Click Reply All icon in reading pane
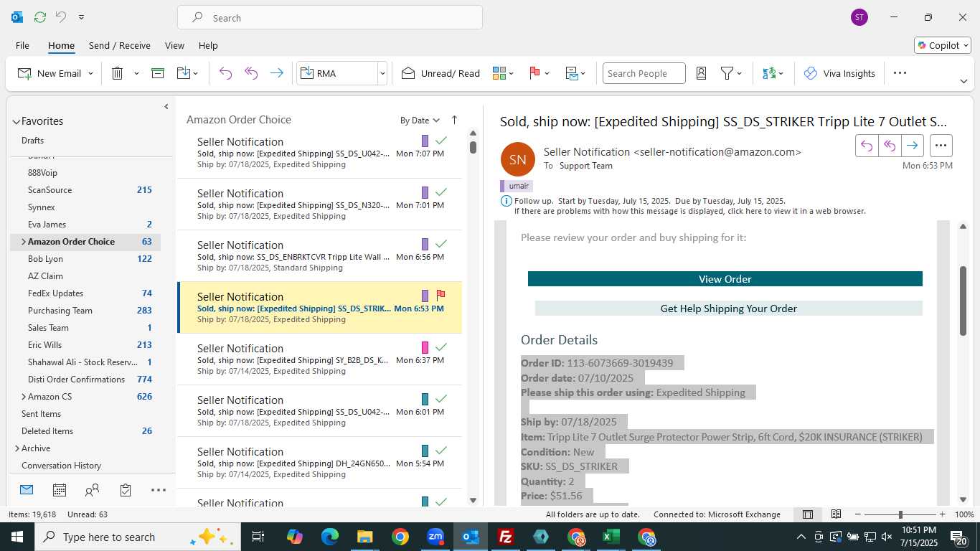The height and width of the screenshot is (551, 980). tap(890, 146)
